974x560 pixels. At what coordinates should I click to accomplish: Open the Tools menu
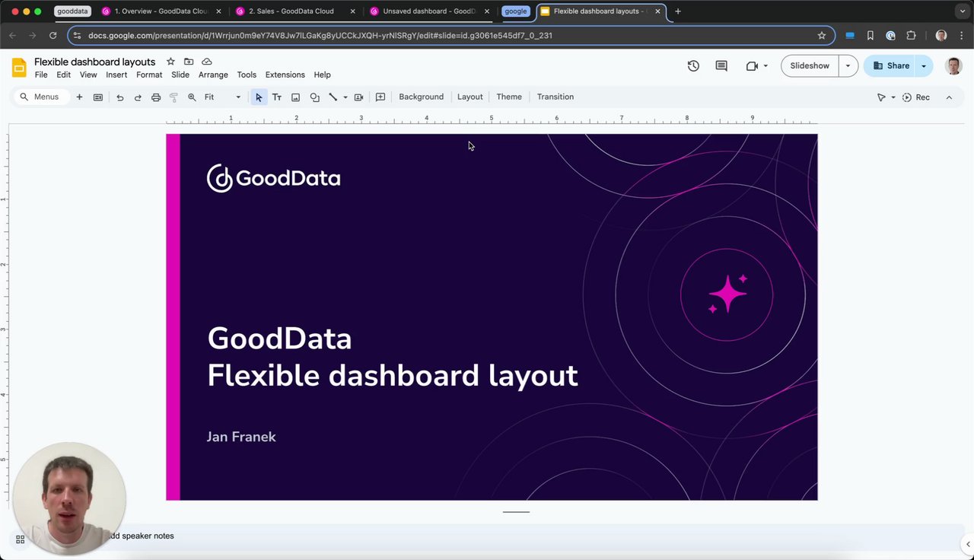tap(247, 75)
